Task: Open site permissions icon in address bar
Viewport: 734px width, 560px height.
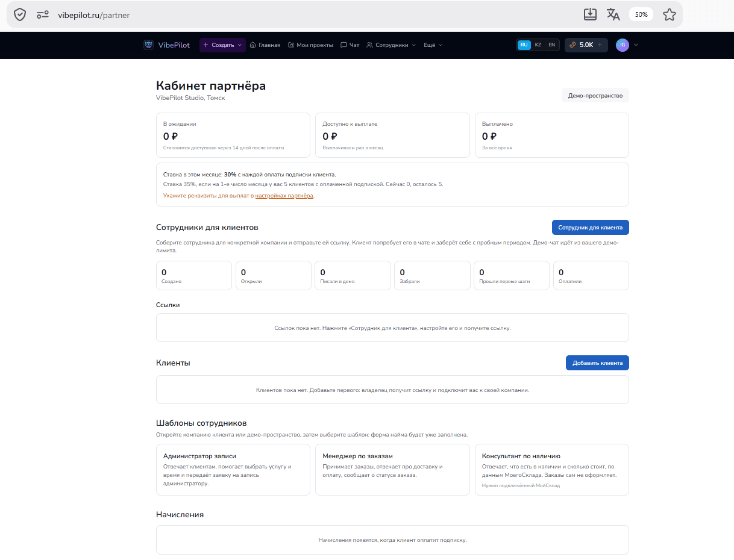Action: pyautogui.click(x=43, y=14)
